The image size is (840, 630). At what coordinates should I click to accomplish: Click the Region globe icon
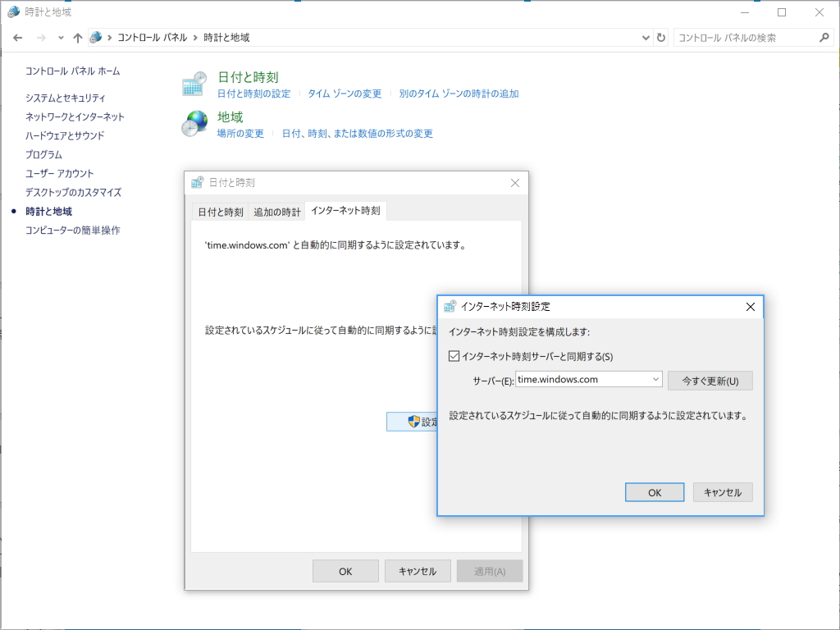(193, 123)
